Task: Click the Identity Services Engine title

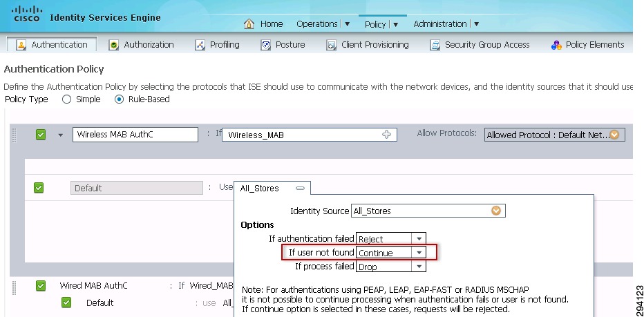Action: (105, 18)
